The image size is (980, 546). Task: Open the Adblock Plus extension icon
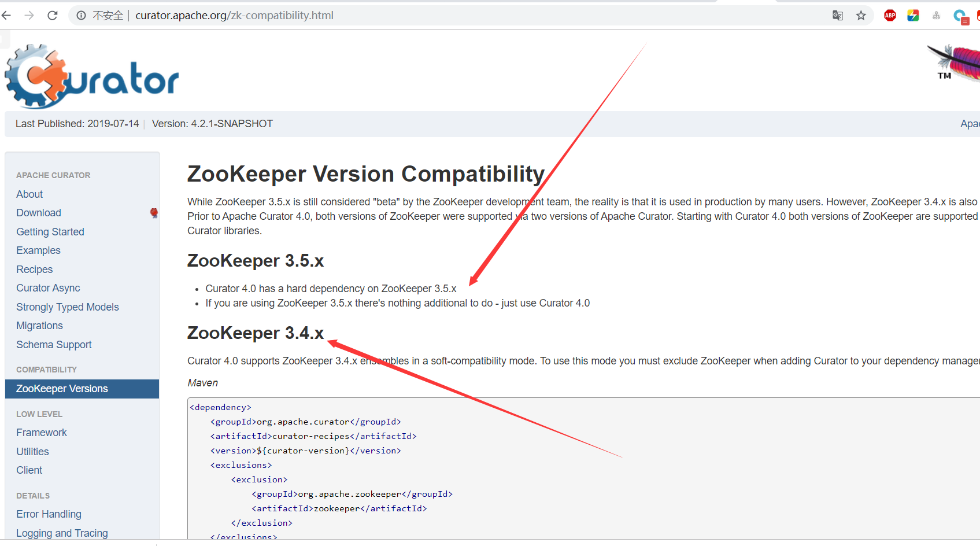[x=890, y=16]
